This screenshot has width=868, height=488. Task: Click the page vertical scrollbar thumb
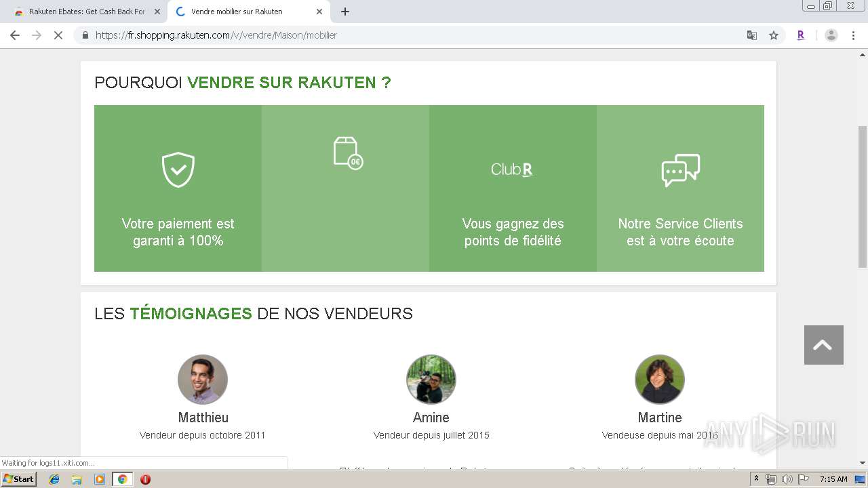863,197
